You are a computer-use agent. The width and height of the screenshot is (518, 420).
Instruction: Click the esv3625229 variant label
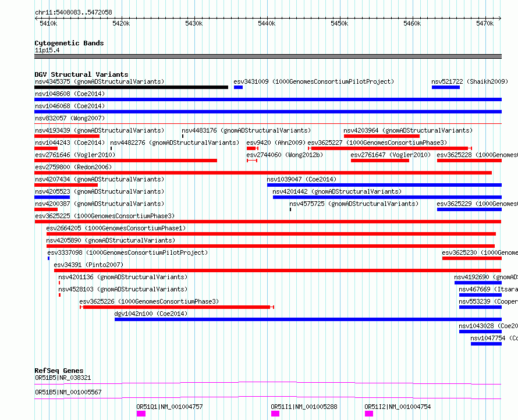pos(477,204)
